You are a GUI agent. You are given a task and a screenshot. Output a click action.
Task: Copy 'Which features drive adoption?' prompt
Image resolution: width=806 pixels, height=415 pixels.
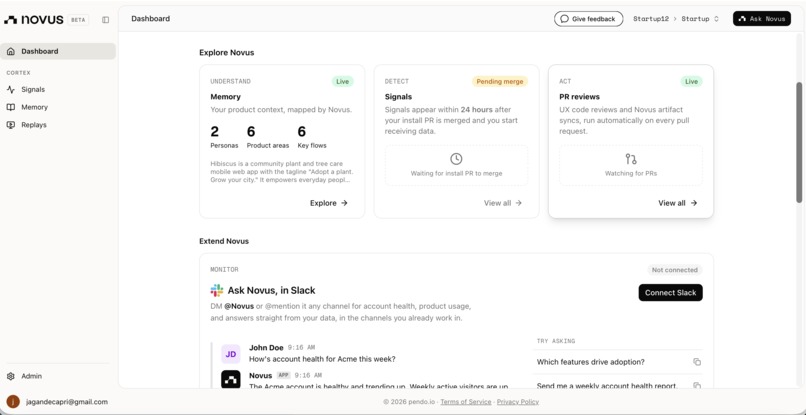[697, 362]
